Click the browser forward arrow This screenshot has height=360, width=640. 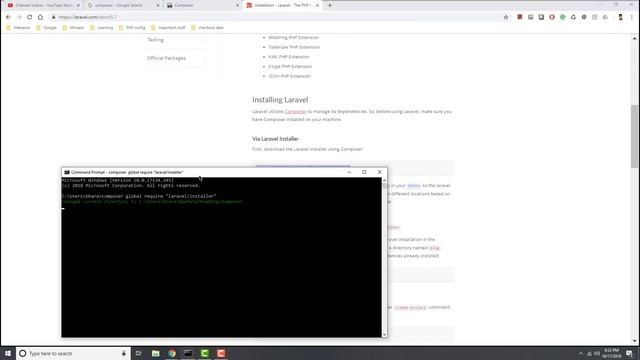[x=19, y=17]
